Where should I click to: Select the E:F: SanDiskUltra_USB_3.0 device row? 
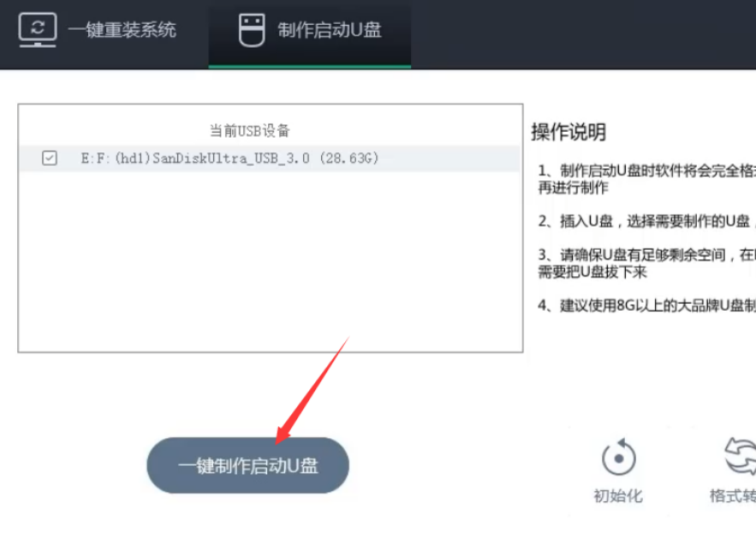click(x=270, y=158)
